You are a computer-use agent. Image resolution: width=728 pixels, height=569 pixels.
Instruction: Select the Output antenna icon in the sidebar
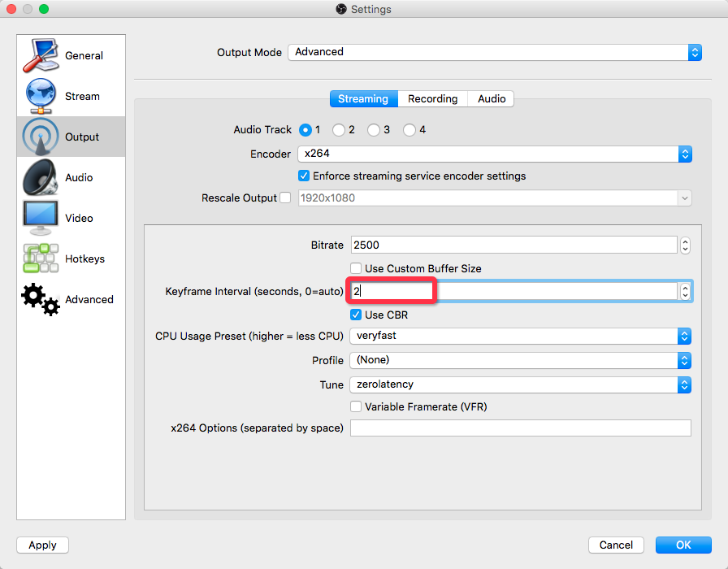41,137
